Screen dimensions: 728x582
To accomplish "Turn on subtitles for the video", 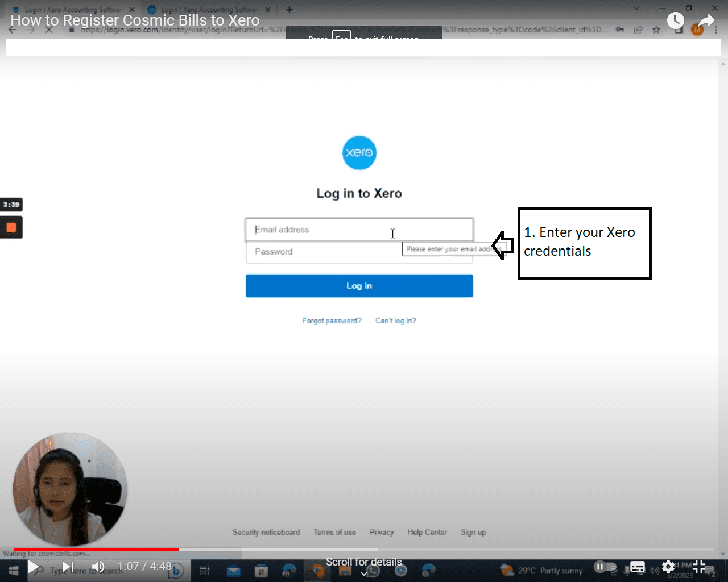I will 638,567.
